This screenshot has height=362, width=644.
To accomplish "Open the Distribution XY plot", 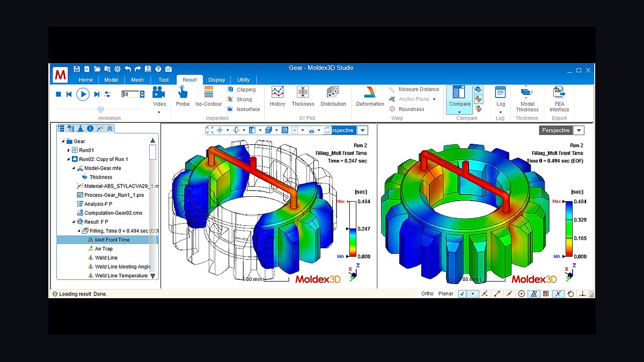I will coord(333,96).
